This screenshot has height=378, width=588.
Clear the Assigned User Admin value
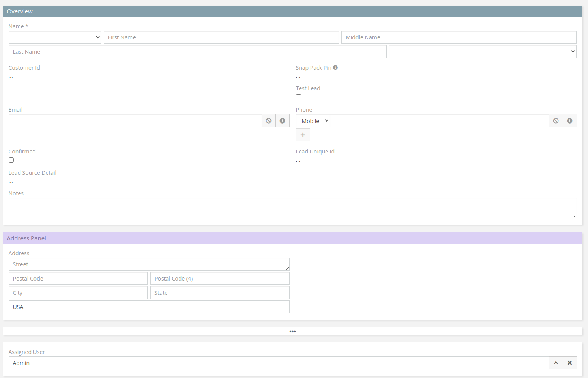pyautogui.click(x=570, y=363)
